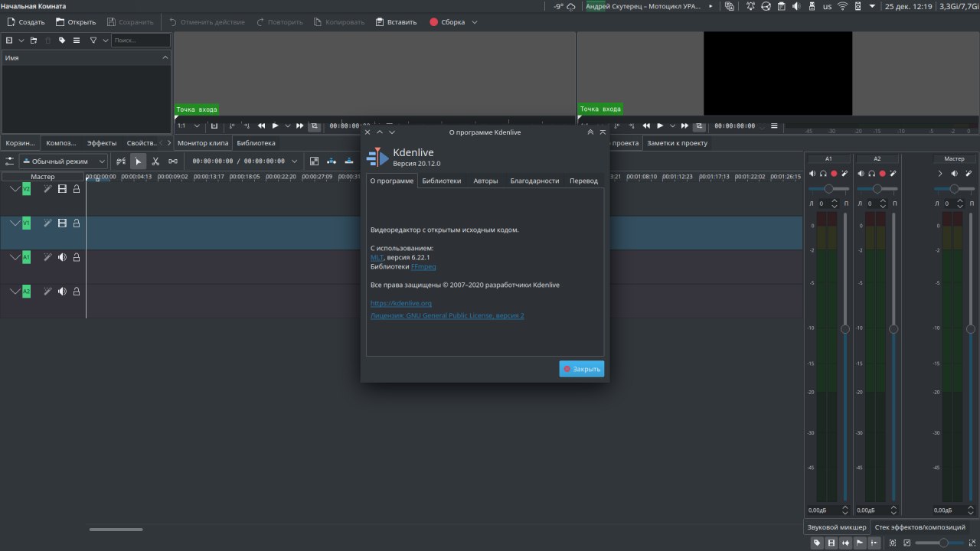Open A1 track effects wand icon
Image resolution: width=980 pixels, height=551 pixels.
pos(47,258)
